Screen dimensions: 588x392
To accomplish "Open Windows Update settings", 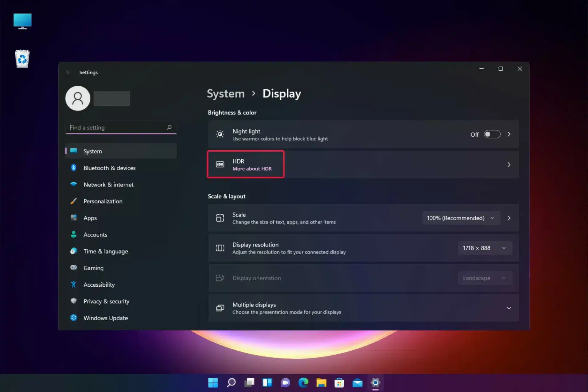I will pyautogui.click(x=106, y=318).
